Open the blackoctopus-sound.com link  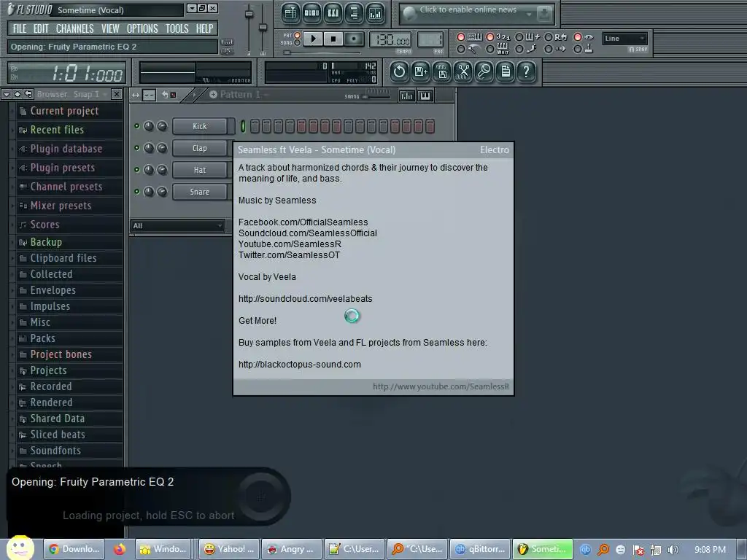[x=300, y=365]
